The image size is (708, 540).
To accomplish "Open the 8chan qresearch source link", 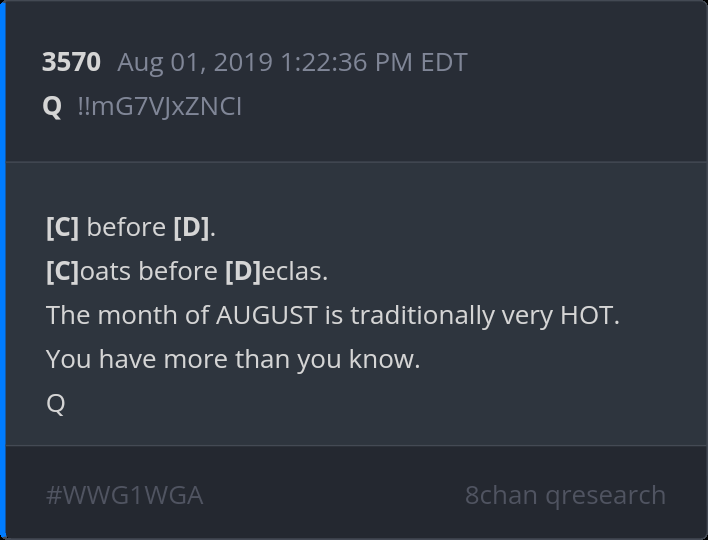I will [565, 495].
